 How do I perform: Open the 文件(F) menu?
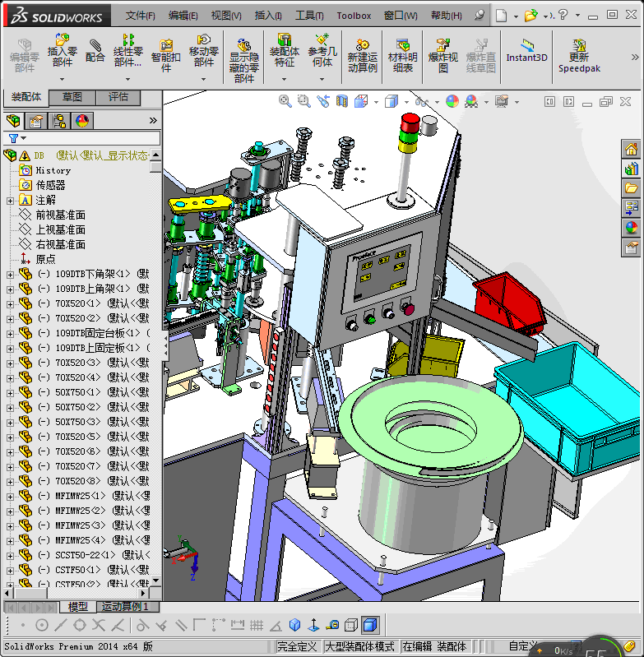[x=141, y=16]
